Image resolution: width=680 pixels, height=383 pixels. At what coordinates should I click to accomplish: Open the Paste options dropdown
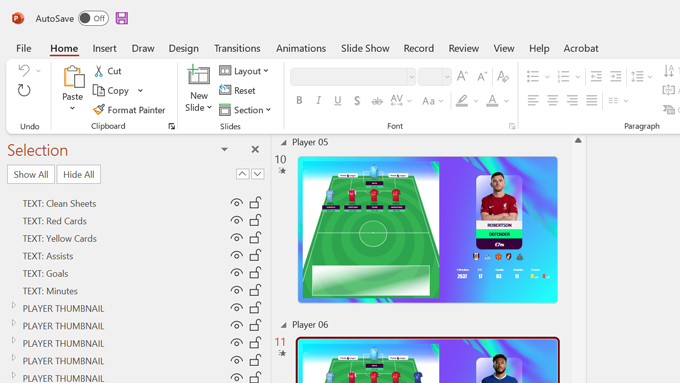(72, 108)
